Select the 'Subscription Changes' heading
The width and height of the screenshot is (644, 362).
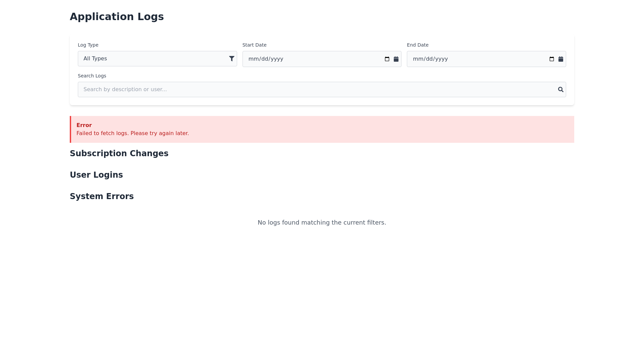(119, 154)
